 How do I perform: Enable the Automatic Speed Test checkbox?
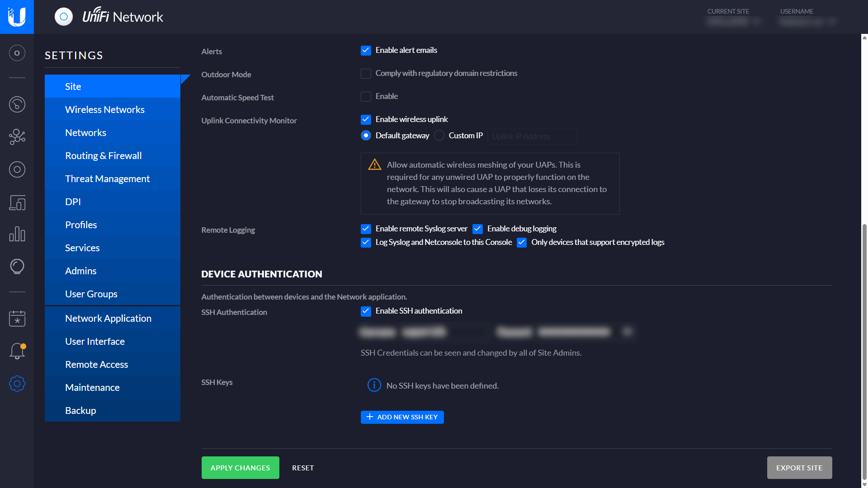(366, 97)
